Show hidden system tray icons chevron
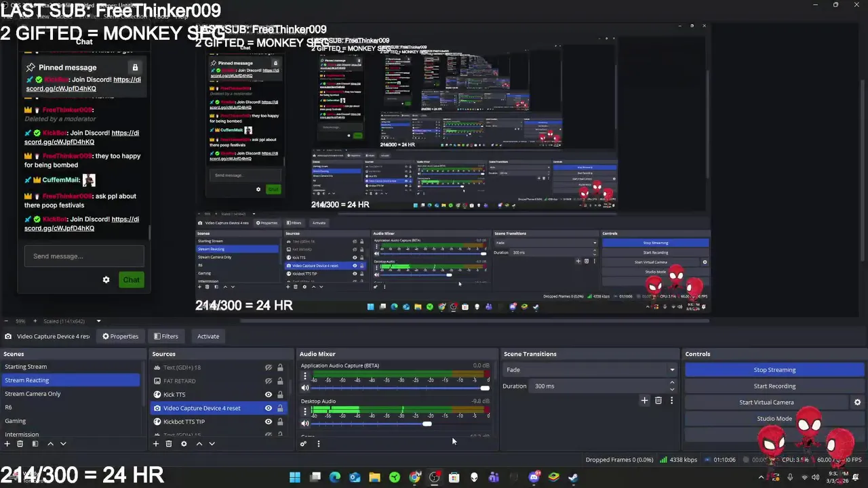 click(x=761, y=477)
